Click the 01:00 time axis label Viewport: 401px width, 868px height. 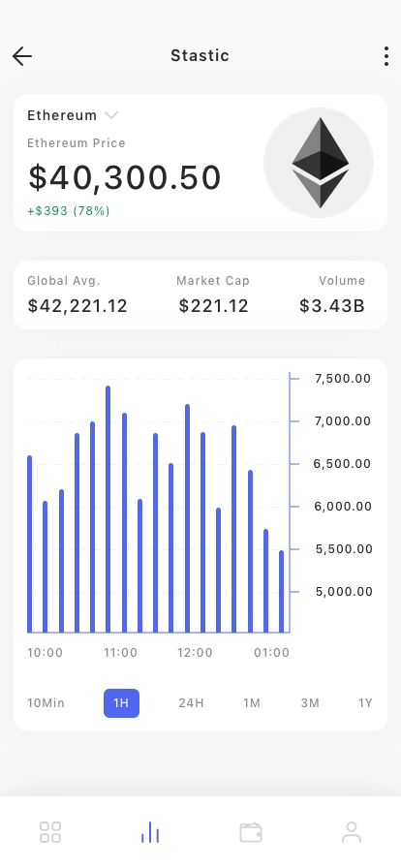click(272, 653)
